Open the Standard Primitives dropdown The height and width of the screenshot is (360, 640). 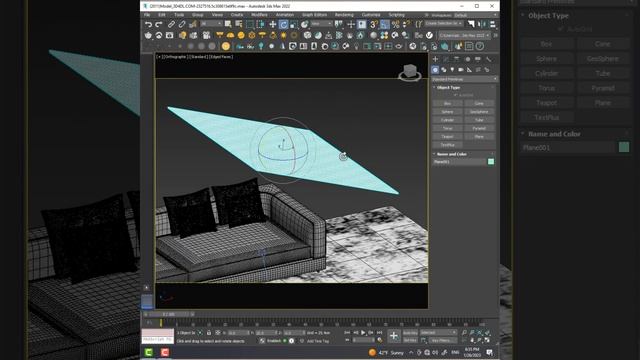[x=464, y=79]
